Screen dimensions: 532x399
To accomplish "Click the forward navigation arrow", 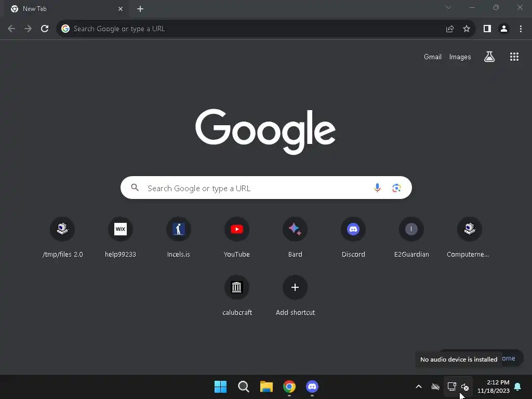I will 28,29.
